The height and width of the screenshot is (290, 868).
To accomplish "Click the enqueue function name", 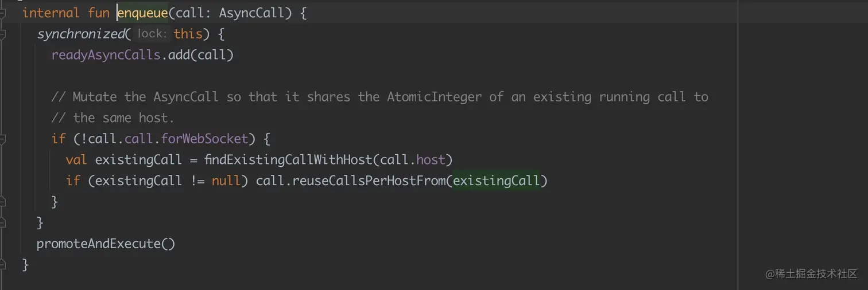I will (x=142, y=13).
